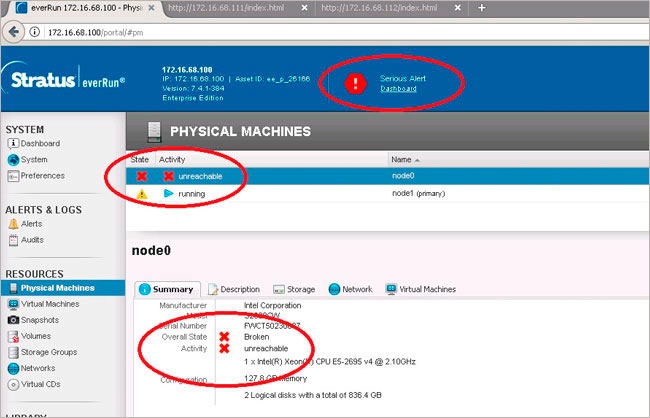The width and height of the screenshot is (650, 418).
Task: Select the System globe icon in sidebar
Action: click(13, 160)
